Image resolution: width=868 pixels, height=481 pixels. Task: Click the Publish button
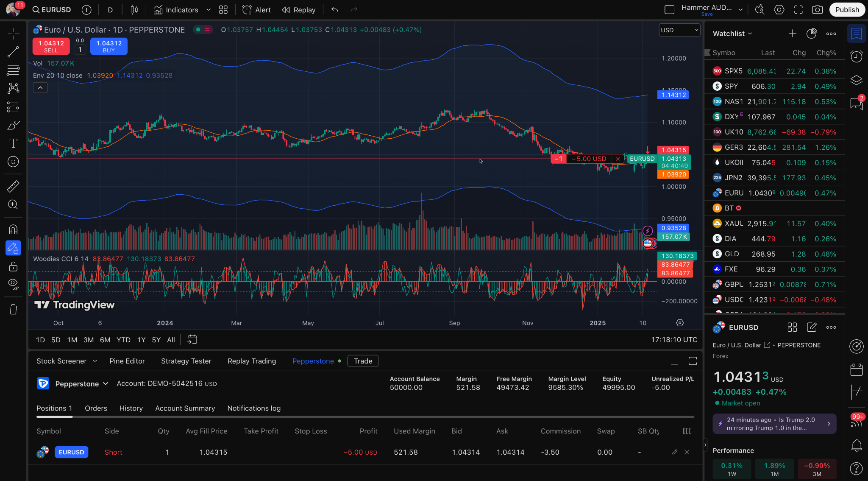(x=847, y=10)
